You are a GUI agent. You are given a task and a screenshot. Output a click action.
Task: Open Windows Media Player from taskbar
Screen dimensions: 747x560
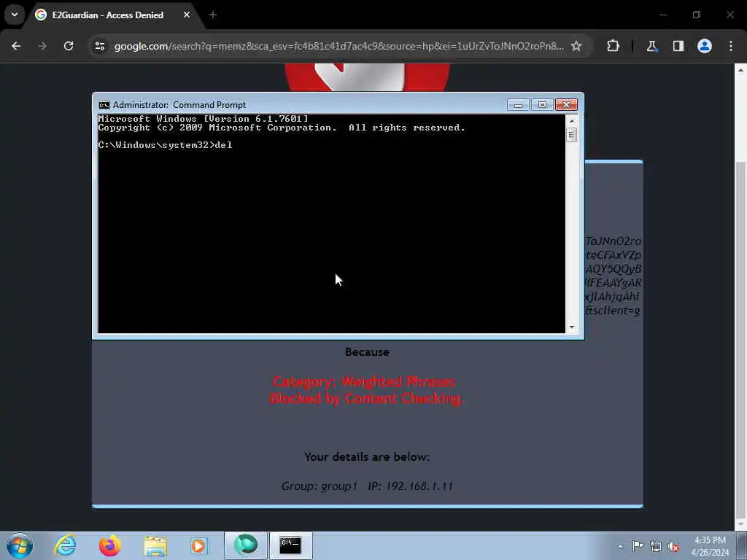click(x=200, y=545)
